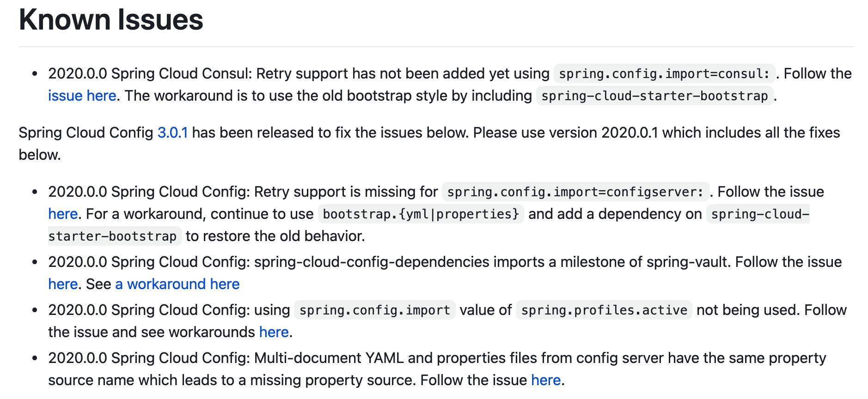Viewport: 868px width, 399px height.
Task: Click the spring.config.import=configserver: code snippet
Action: [x=575, y=192]
